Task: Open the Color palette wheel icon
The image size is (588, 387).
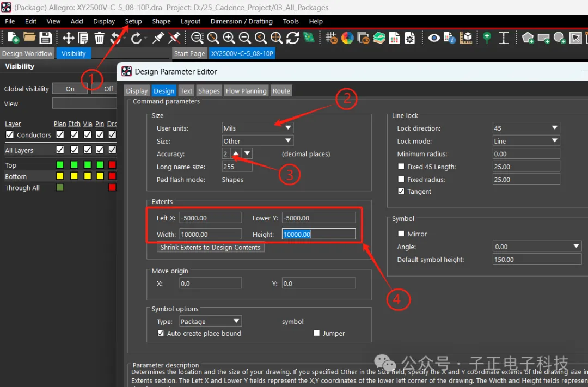Action: tap(347, 38)
